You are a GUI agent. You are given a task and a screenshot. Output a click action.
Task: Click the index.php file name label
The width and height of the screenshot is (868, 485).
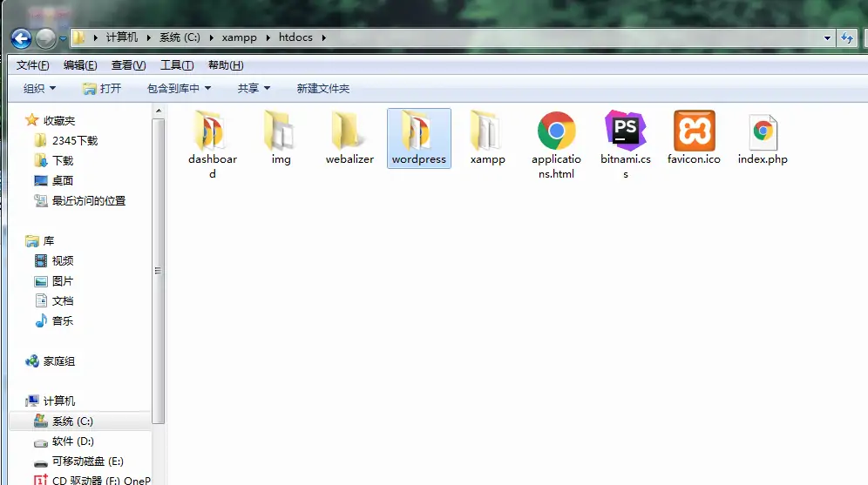click(x=763, y=159)
